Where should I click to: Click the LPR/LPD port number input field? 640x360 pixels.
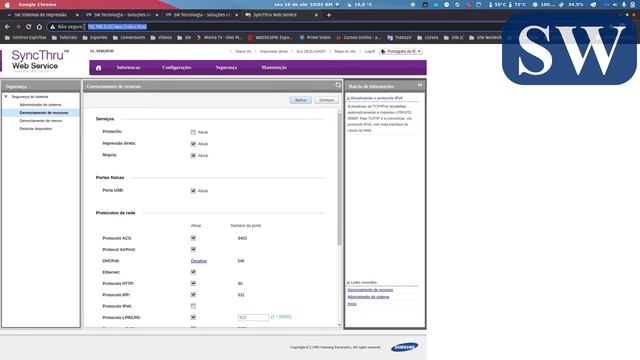pyautogui.click(x=253, y=317)
